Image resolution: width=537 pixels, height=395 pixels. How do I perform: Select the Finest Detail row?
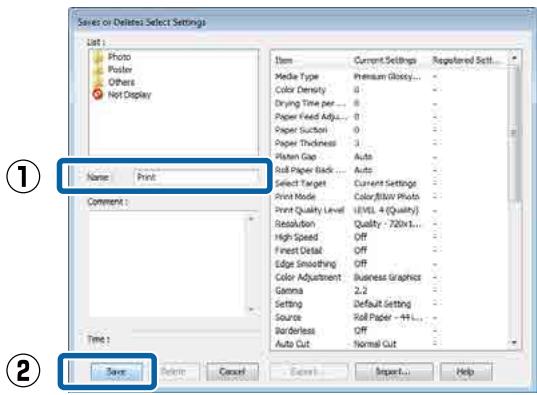390,250
